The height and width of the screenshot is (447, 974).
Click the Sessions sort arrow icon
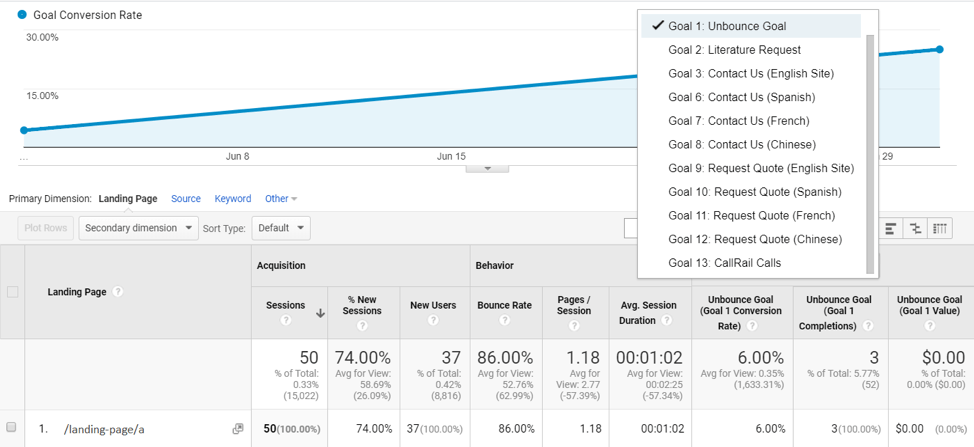321,314
